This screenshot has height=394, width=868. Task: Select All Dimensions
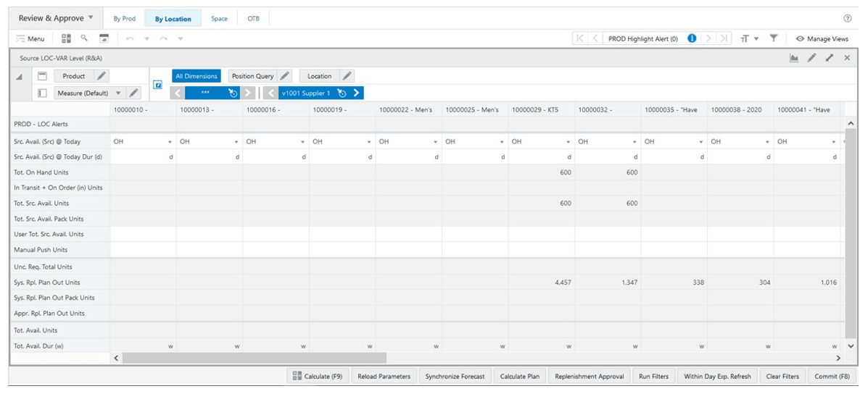(196, 76)
